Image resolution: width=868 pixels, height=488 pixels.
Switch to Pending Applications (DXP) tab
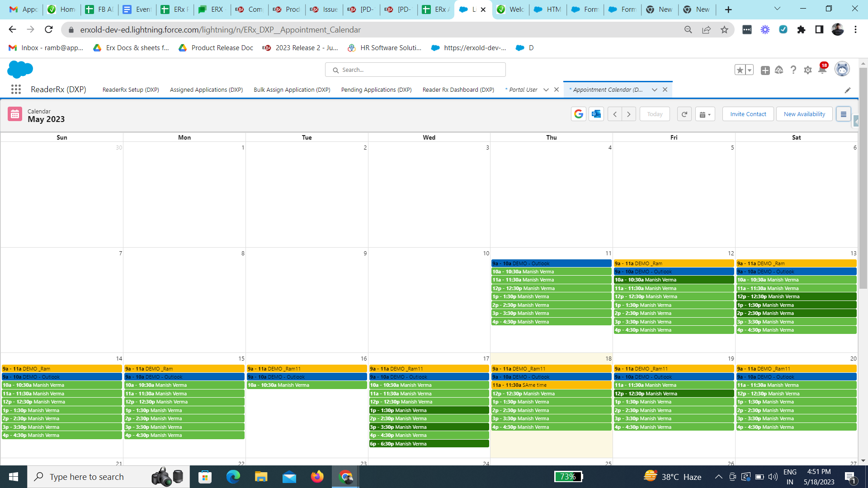(x=376, y=89)
